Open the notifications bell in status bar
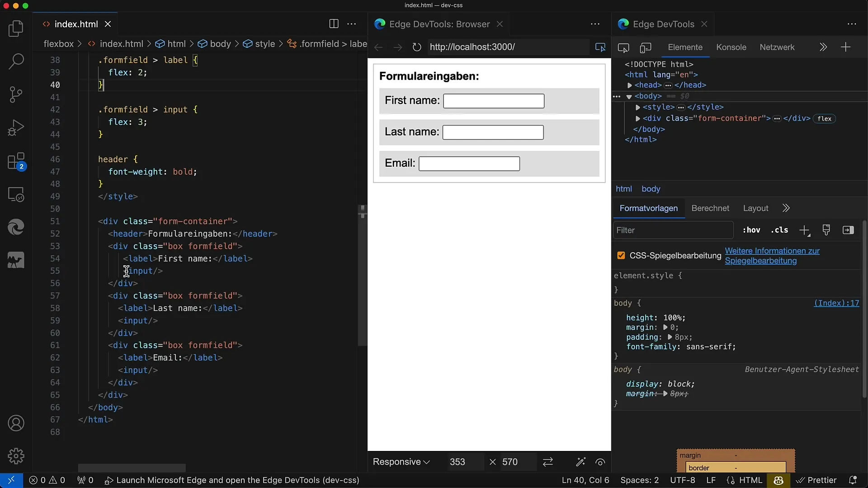868x488 pixels. 853,480
